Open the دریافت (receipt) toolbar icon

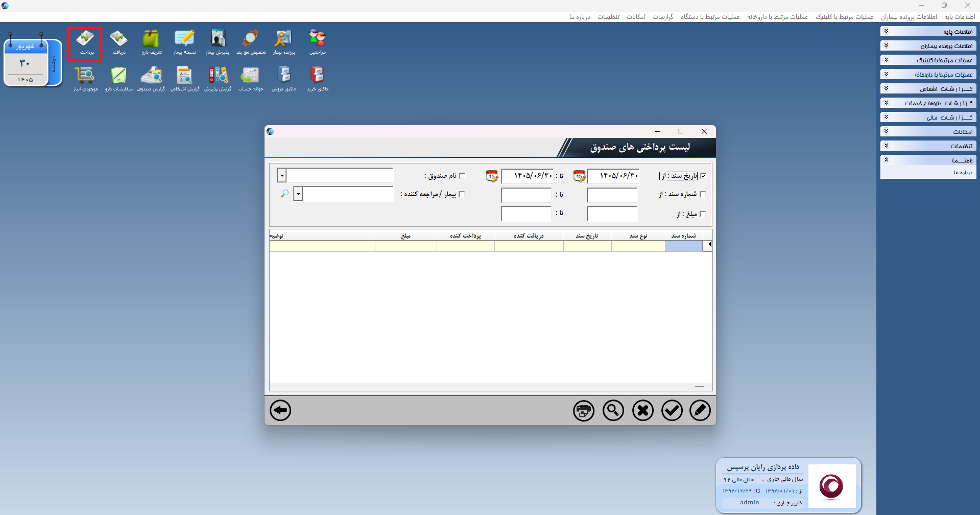click(119, 43)
